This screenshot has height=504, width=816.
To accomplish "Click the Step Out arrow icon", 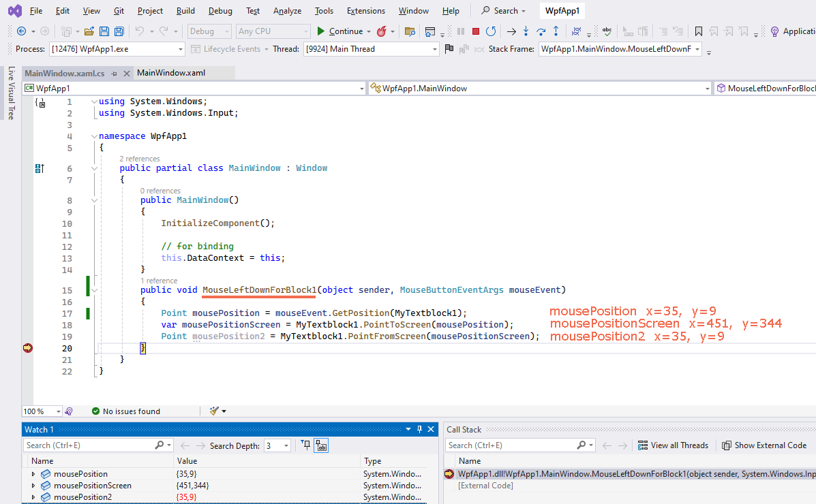I will pyautogui.click(x=556, y=31).
